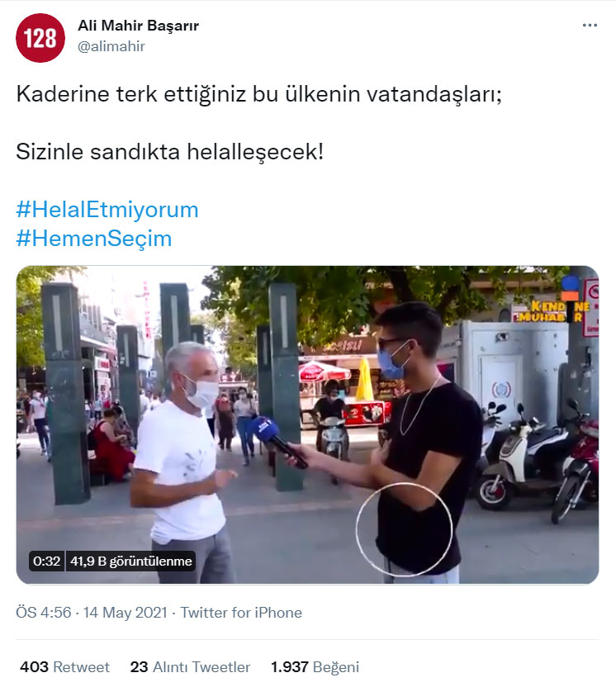This screenshot has width=616, height=687.
Task: Open the Twitter for iPhone source link
Action: [241, 613]
